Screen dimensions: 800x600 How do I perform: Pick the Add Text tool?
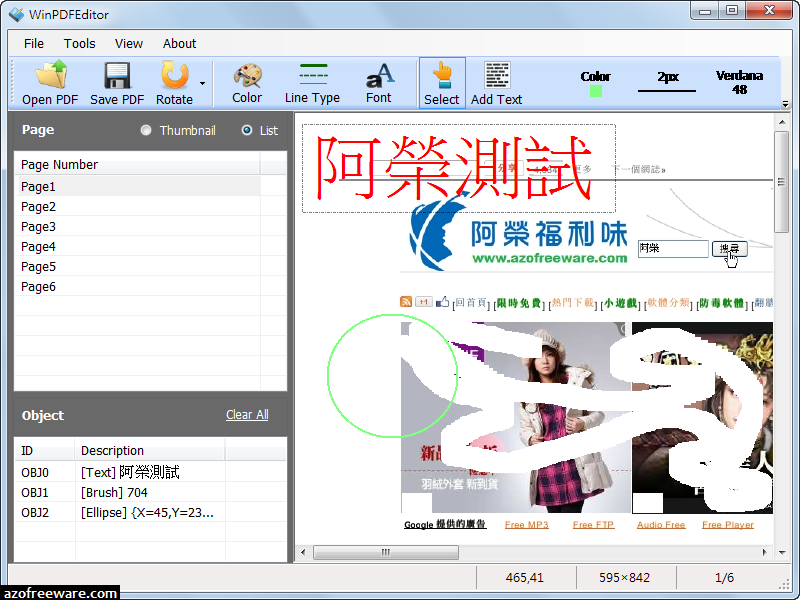coord(496,83)
